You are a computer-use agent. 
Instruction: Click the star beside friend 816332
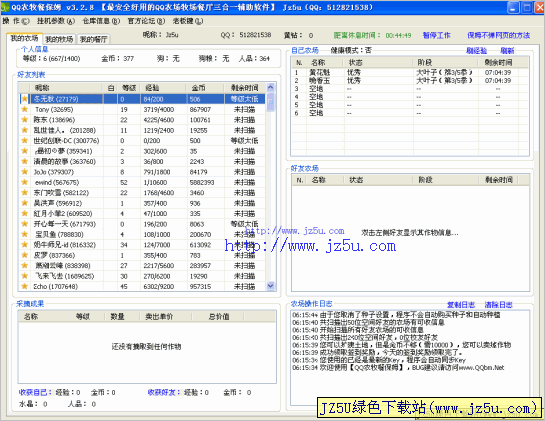[25, 245]
